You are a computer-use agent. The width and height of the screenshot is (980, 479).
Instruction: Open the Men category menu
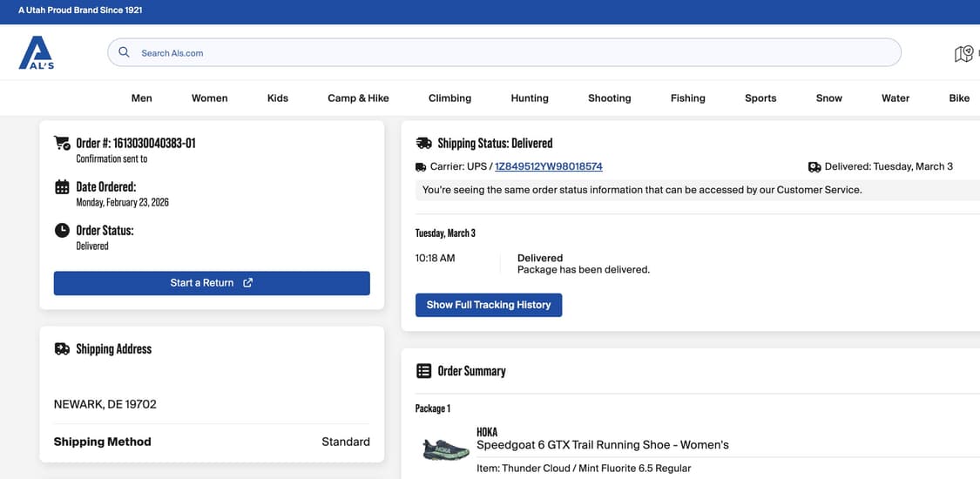(x=141, y=98)
